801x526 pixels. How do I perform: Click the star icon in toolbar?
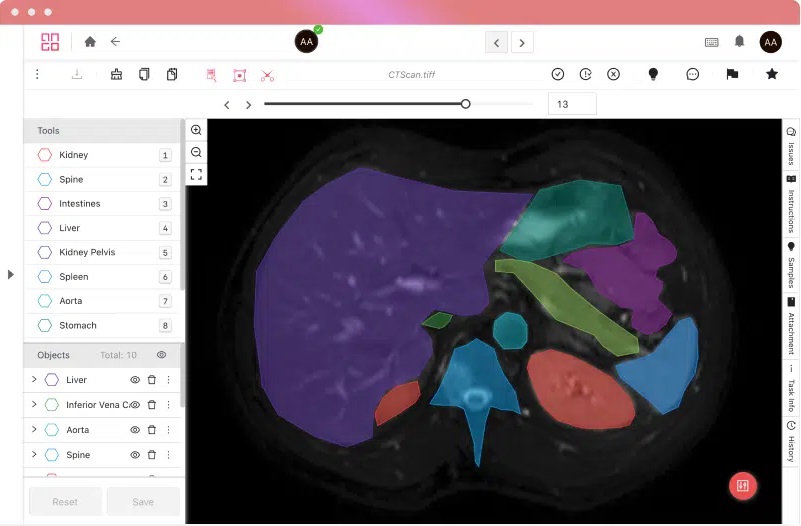coord(772,74)
